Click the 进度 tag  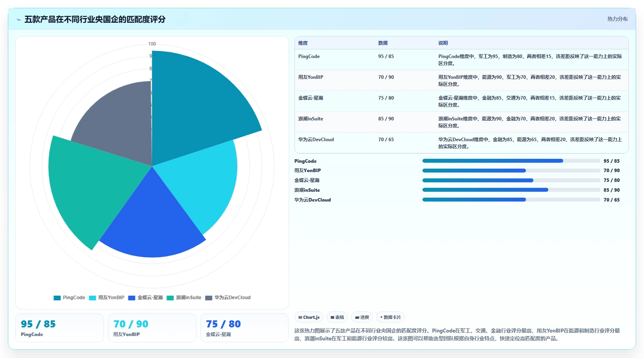(362, 317)
